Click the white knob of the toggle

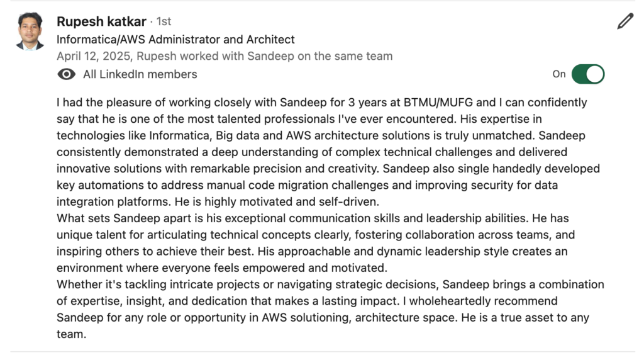pos(594,74)
